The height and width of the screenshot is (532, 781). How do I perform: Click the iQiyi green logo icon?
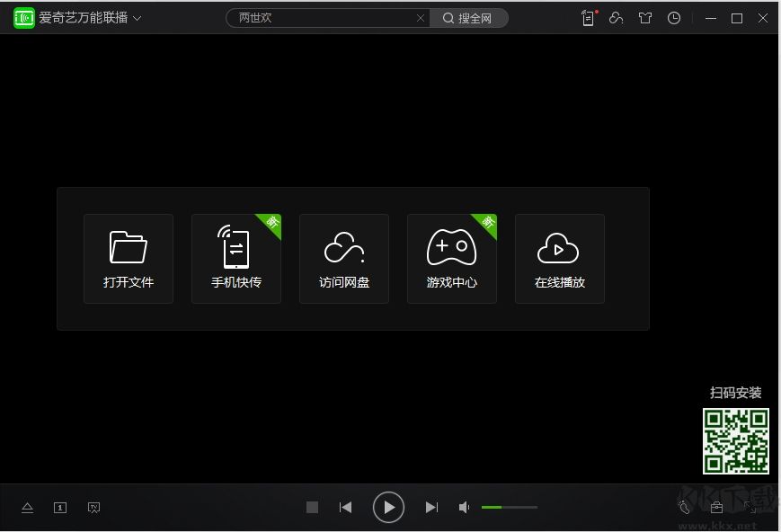24,18
